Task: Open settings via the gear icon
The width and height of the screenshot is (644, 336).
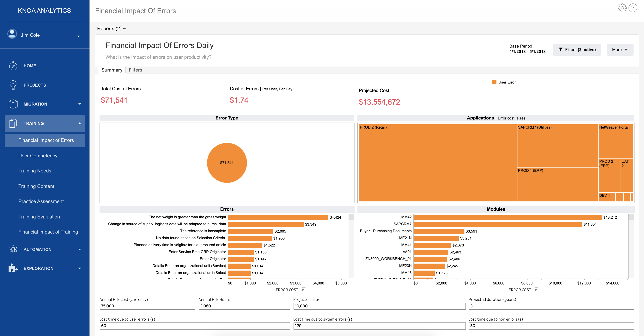Action: pos(622,8)
